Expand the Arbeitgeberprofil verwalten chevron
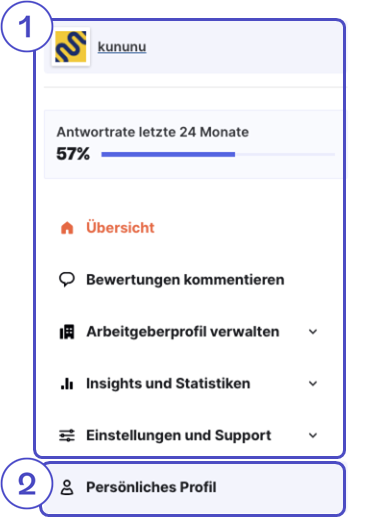The image size is (371, 530). (313, 332)
